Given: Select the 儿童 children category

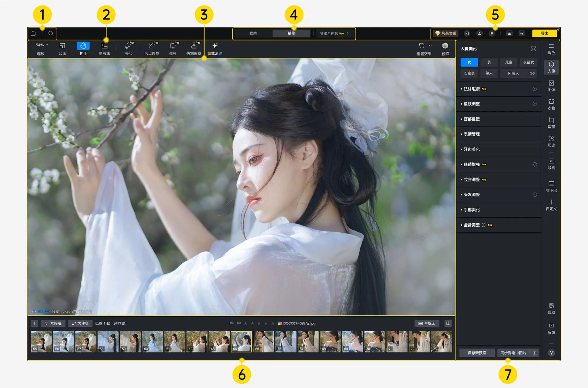Looking at the screenshot, I should coord(508,62).
